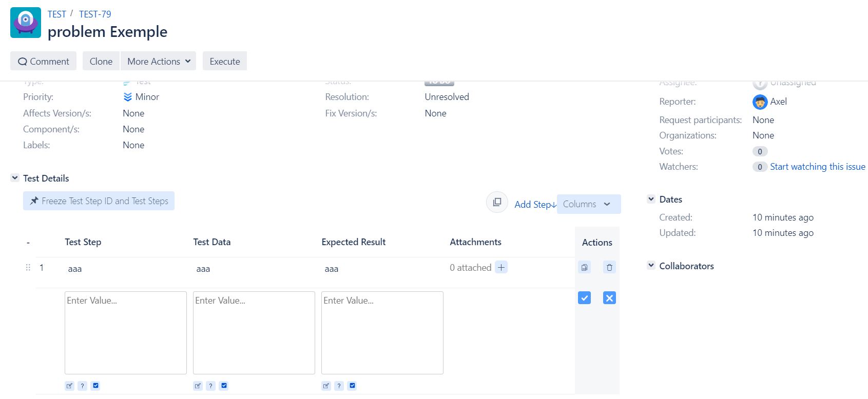This screenshot has width=868, height=399.
Task: Open the editor icon under Test Step field
Action: (x=69, y=386)
